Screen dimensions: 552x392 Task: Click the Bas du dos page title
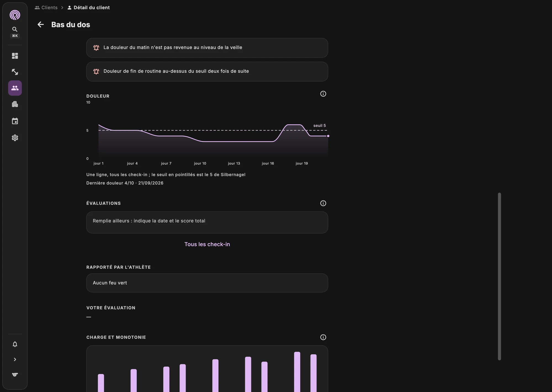point(71,25)
